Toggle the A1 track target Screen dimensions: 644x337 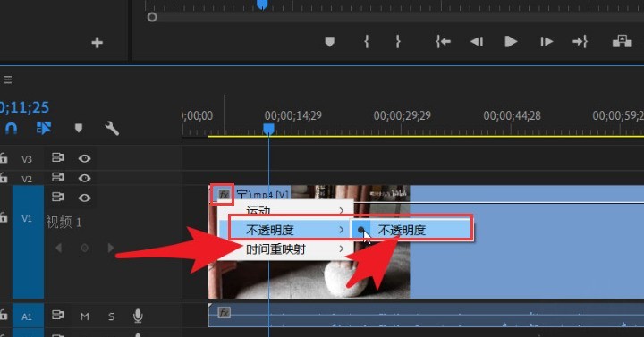point(28,316)
